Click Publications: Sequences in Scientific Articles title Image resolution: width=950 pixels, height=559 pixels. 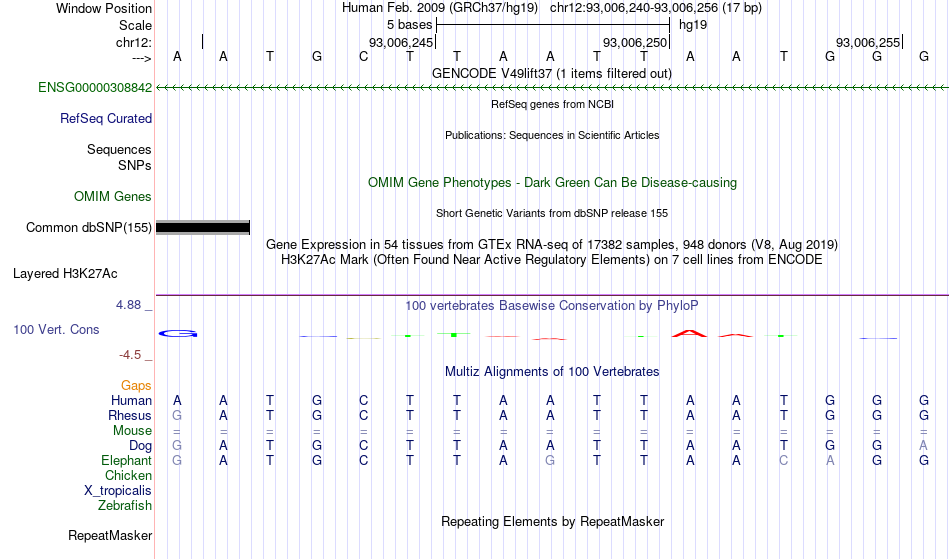[x=552, y=135]
